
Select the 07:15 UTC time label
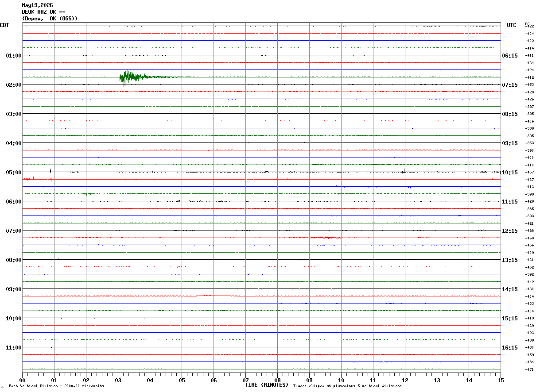pyautogui.click(x=510, y=85)
